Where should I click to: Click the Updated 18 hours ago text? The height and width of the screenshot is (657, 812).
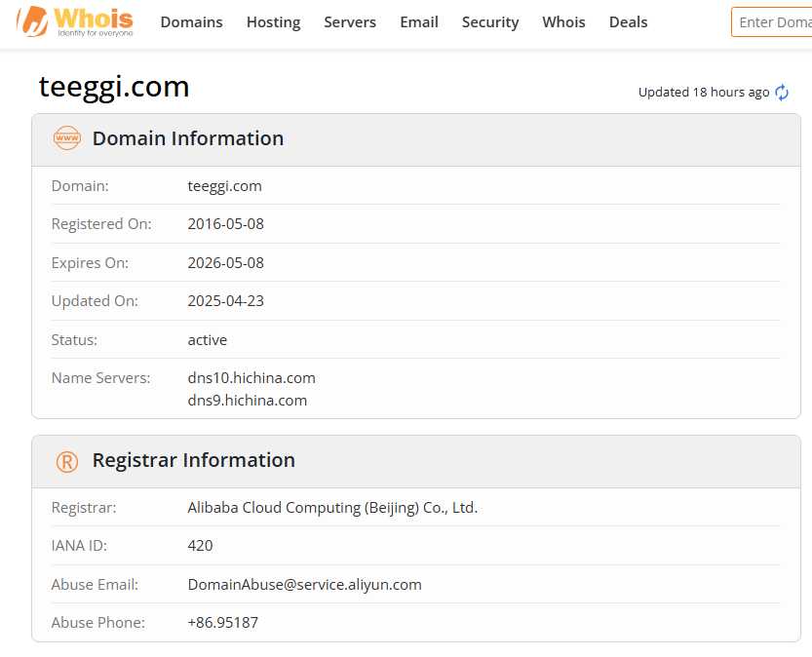[703, 92]
